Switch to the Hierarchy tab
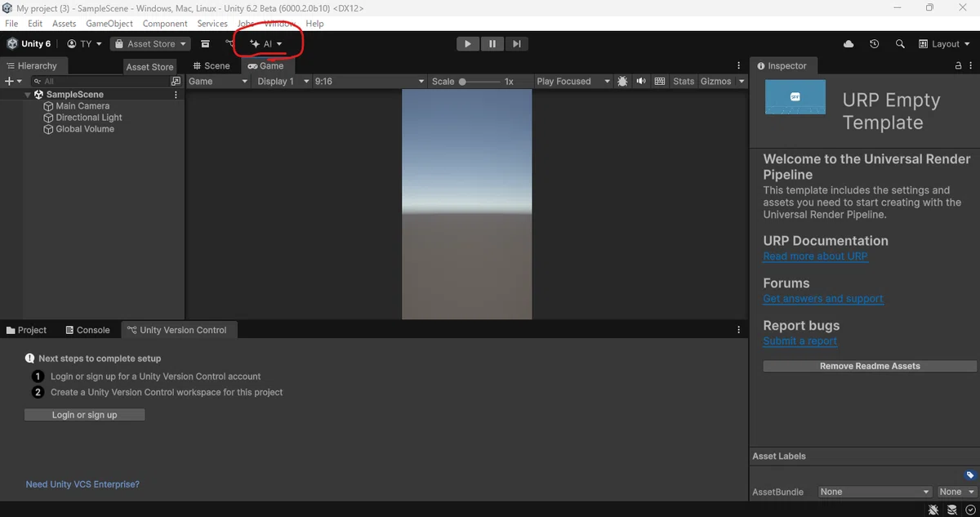This screenshot has width=980, height=517. point(33,66)
